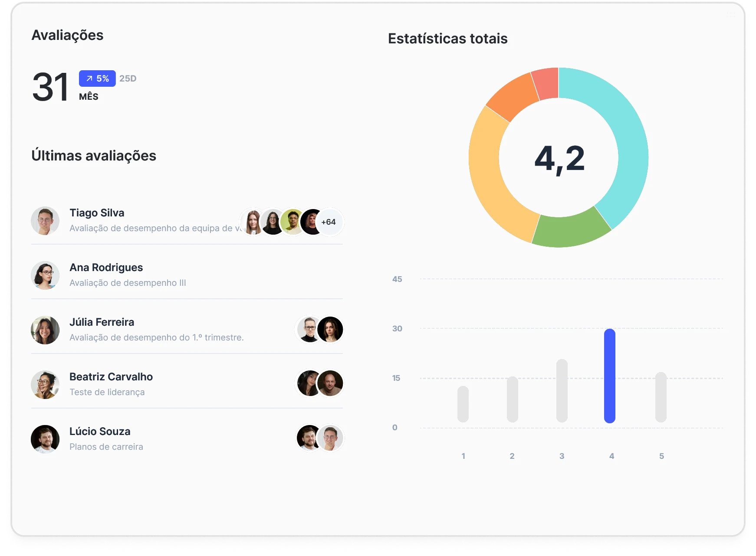Open Tiago Silva's profile avatar
Screen dimensions: 756x556
(45, 221)
